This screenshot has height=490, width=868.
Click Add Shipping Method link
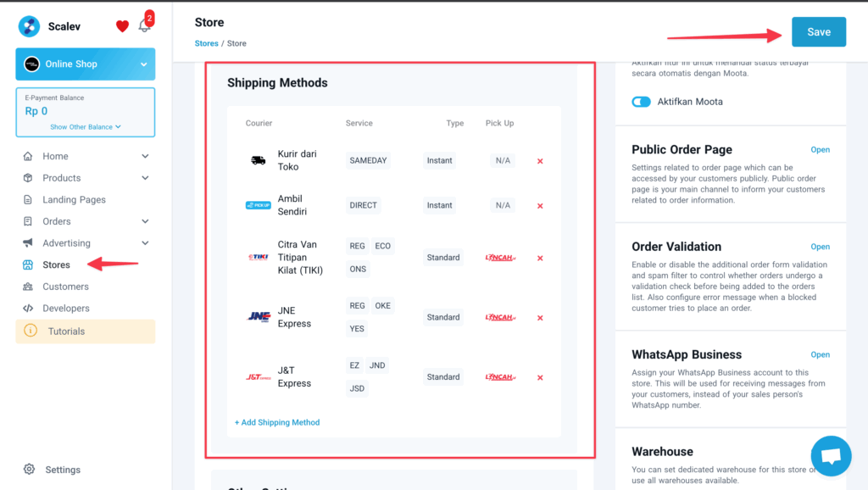pos(277,422)
